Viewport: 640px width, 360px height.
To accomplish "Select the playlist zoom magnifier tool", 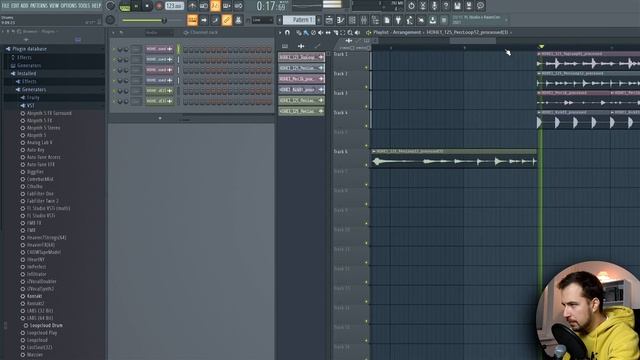I will pyautogui.click(x=350, y=33).
